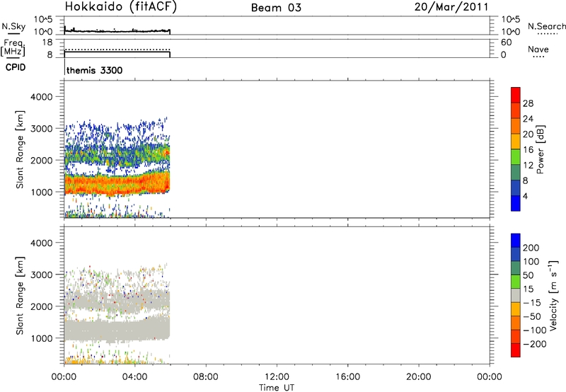
Task: Click the 'Power [dB]' colorbar label
Action: pos(541,149)
